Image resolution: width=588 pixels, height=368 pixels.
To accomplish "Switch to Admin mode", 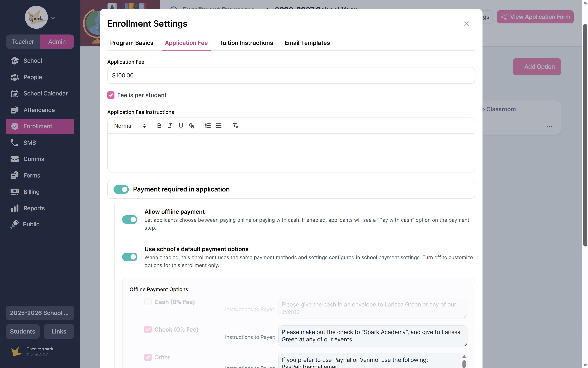I will tap(57, 42).
